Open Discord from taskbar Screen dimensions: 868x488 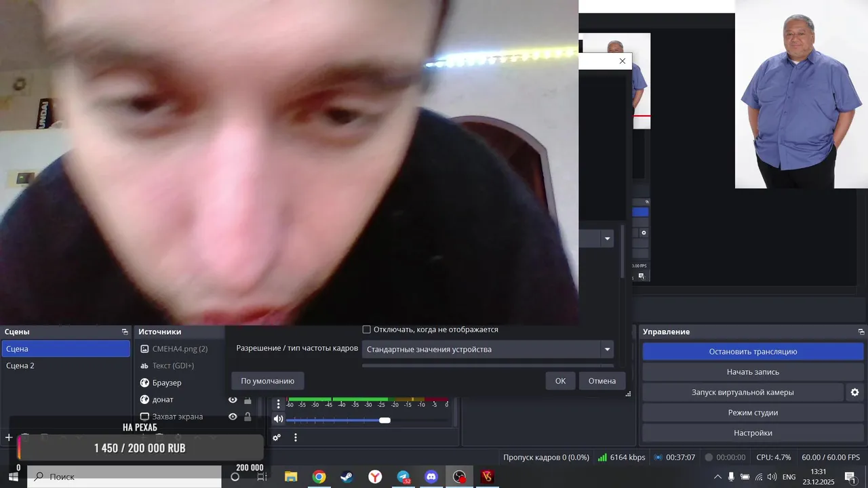(x=431, y=477)
